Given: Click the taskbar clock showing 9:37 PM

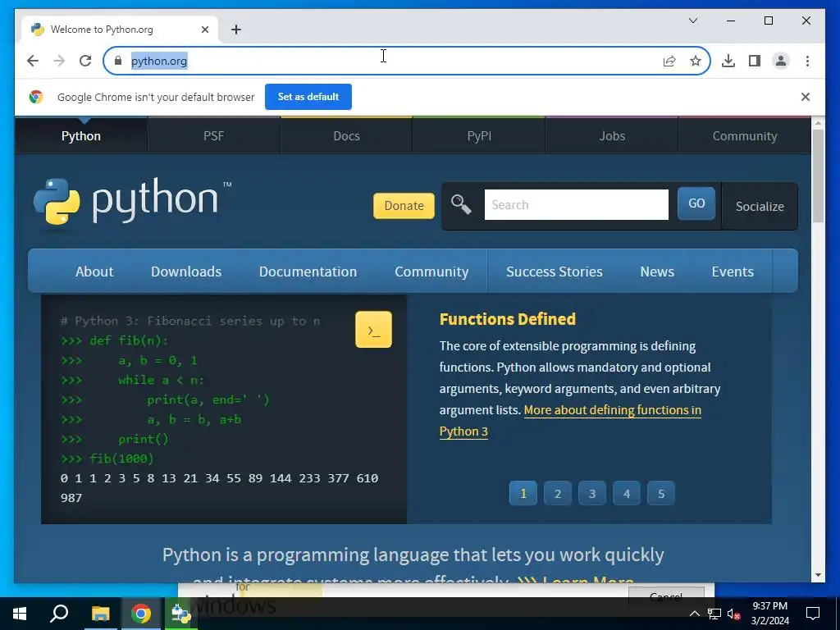Looking at the screenshot, I should point(769,614).
